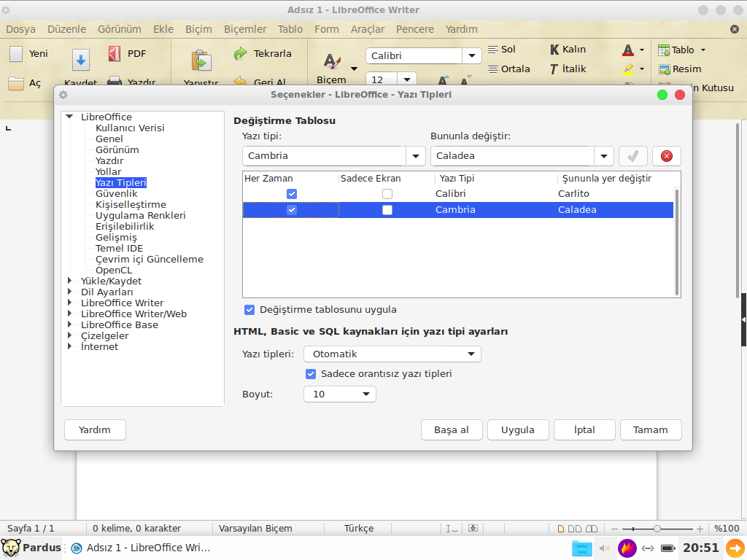Collapse the LibreOffice tree node
The width and height of the screenshot is (747, 560).
(69, 117)
